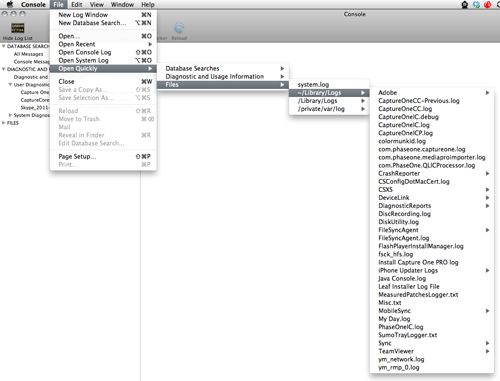Open Diagnostic and Usage Information submenu
500x381 pixels.
(223, 76)
